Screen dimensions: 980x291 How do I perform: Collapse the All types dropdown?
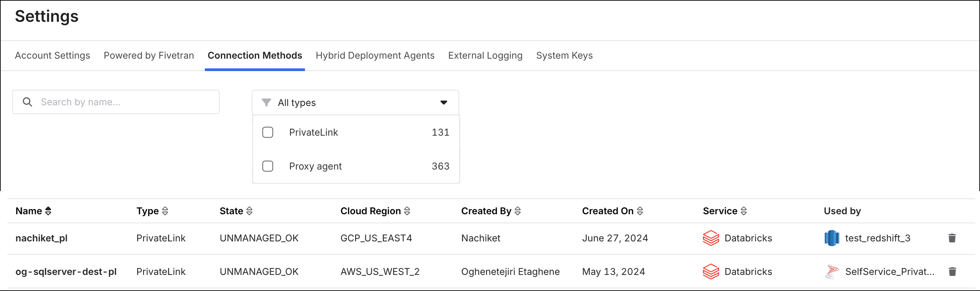click(x=355, y=103)
